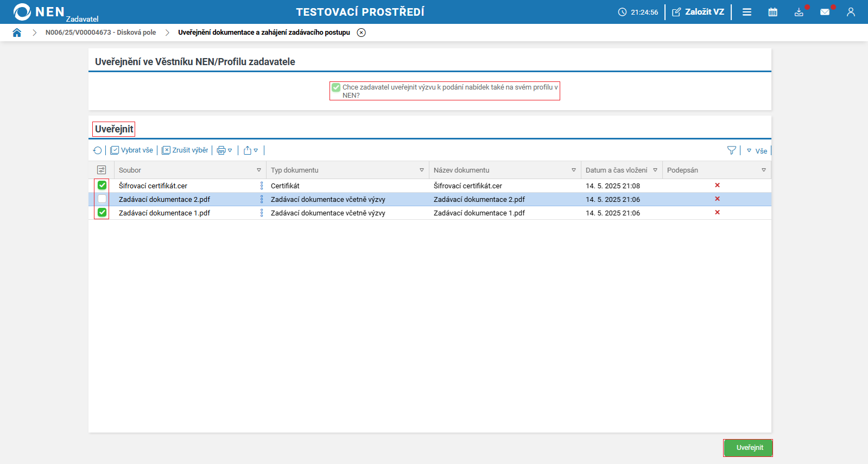Open downloads notification icon
Image resolution: width=868 pixels, height=464 pixels.
pyautogui.click(x=799, y=12)
